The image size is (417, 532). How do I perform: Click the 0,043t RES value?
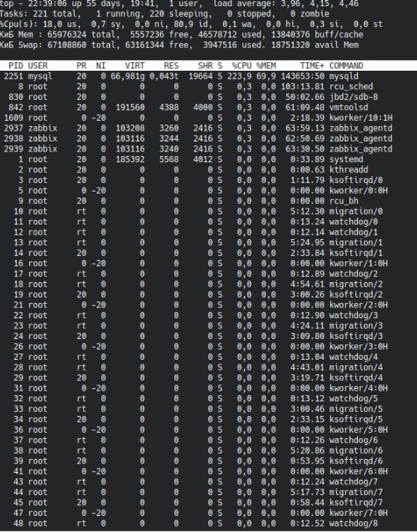164,76
